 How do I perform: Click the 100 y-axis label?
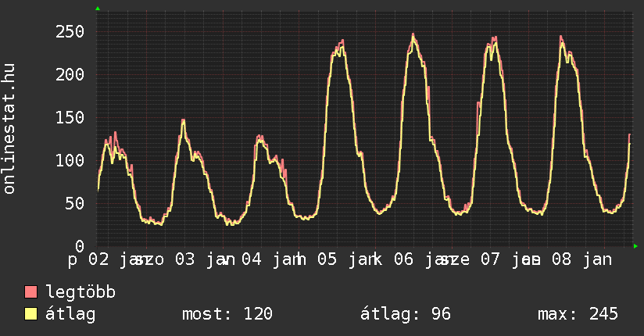pos(70,160)
